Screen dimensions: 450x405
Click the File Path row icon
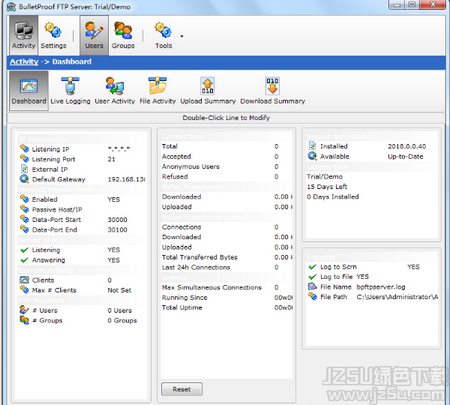click(x=312, y=296)
